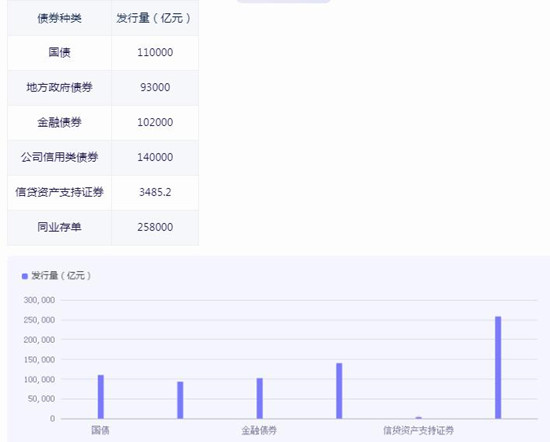
Task: Click the 信贷资产支持证券 x-axis label
Action: [x=418, y=430]
